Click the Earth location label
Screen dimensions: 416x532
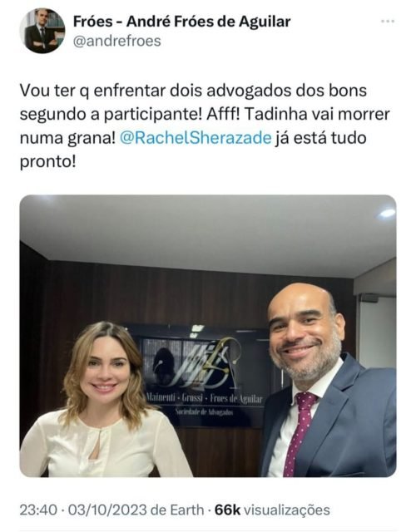click(x=186, y=510)
